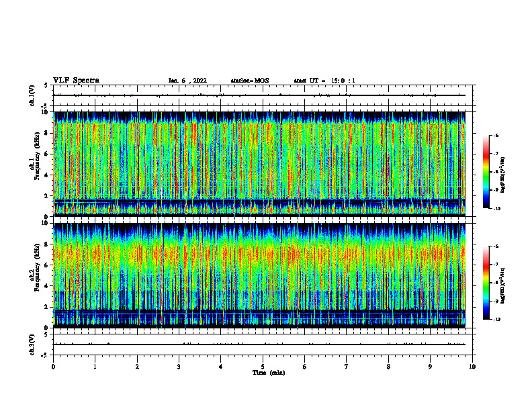Select the ch.3(V) axis label
The height and width of the screenshot is (411, 532).
[x=32, y=345]
